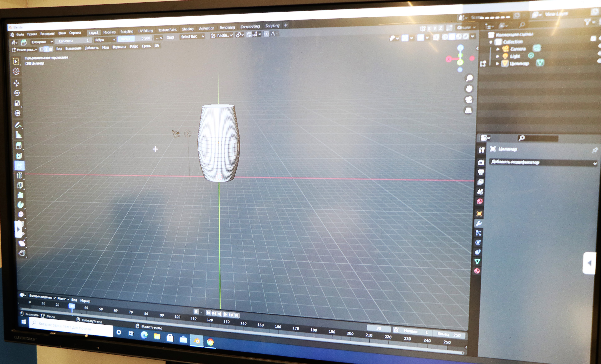Select the Extrude Region tool

point(19,146)
